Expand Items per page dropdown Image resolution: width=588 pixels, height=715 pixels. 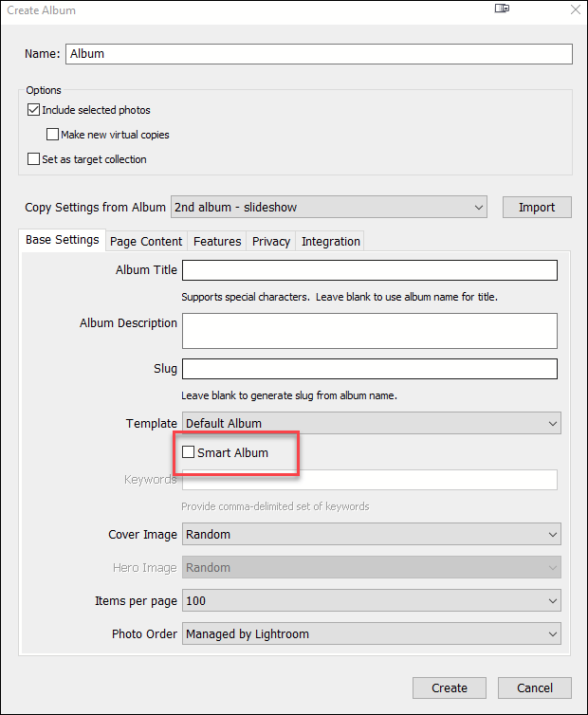click(372, 600)
